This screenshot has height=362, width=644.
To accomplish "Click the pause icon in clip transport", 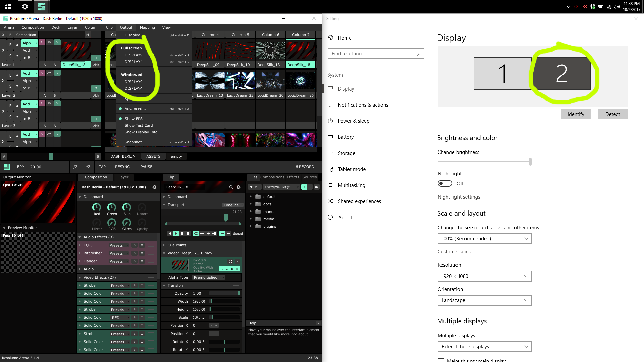I will click(182, 233).
